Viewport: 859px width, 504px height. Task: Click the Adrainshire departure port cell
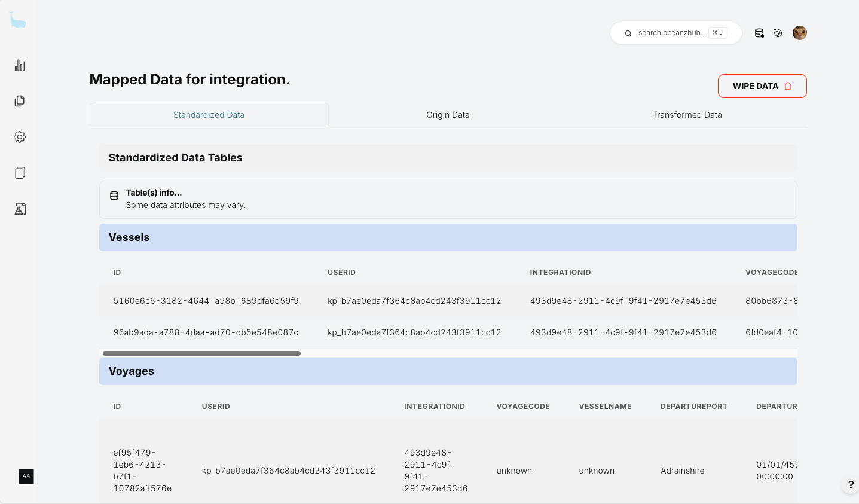[682, 471]
